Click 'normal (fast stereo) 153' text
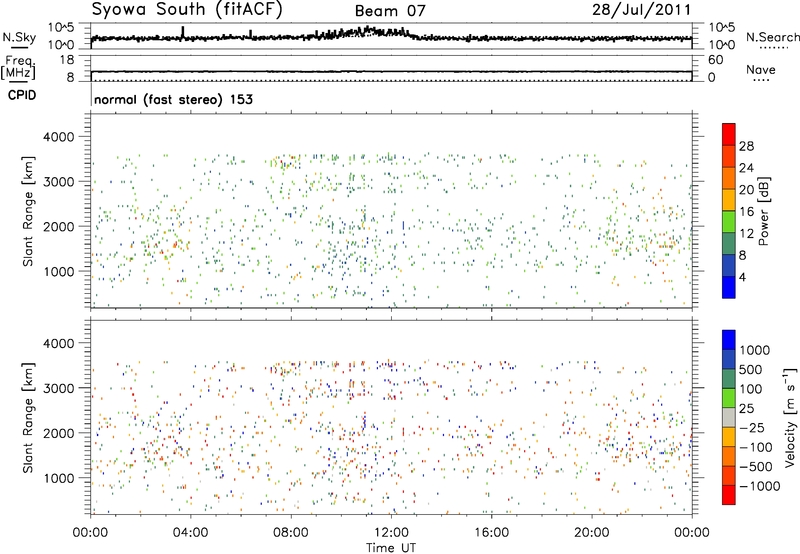 point(173,99)
